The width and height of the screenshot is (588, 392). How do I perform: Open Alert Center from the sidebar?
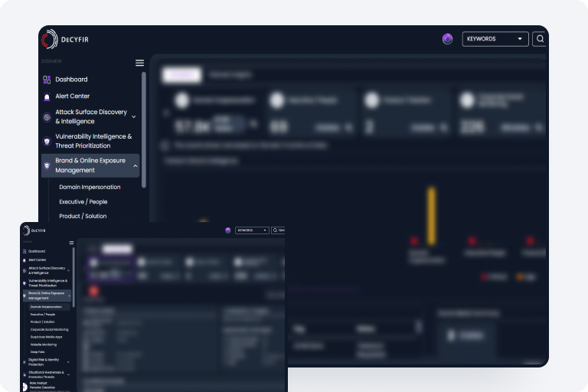pos(72,96)
